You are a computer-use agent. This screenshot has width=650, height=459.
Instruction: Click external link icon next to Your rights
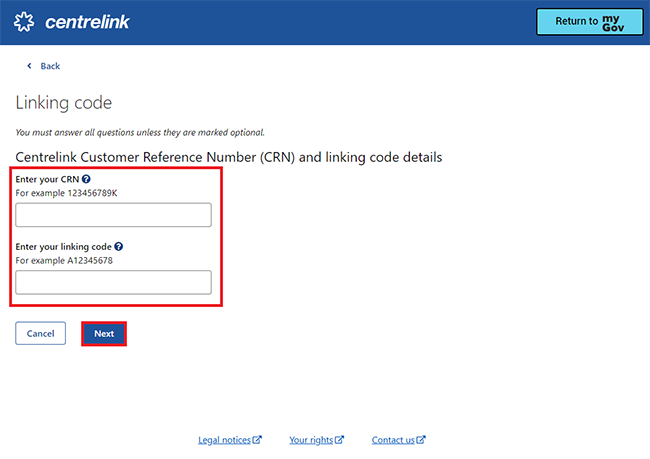coord(339,440)
